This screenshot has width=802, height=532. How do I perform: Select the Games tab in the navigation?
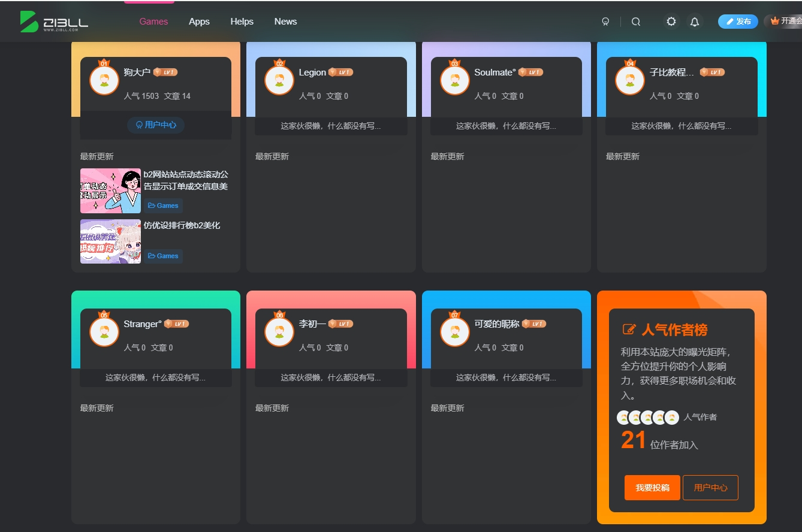pos(153,22)
